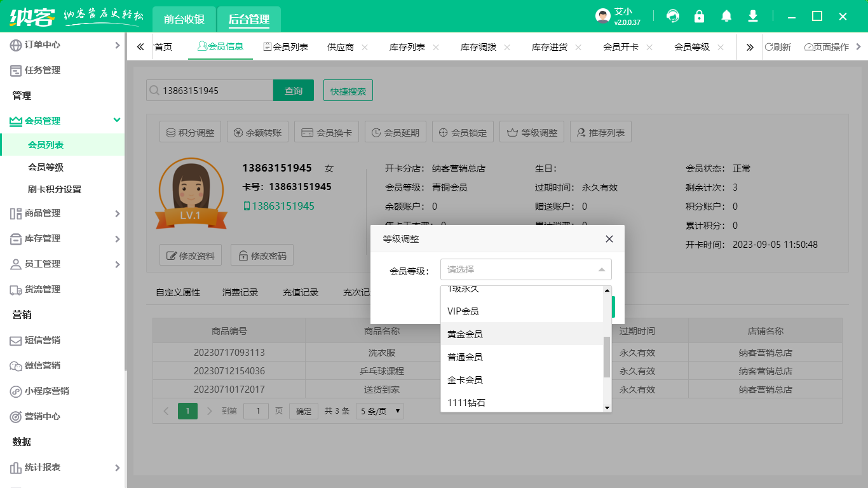Expand 商品管理 sidebar menu
Image resolution: width=868 pixels, height=488 pixels.
click(x=62, y=213)
